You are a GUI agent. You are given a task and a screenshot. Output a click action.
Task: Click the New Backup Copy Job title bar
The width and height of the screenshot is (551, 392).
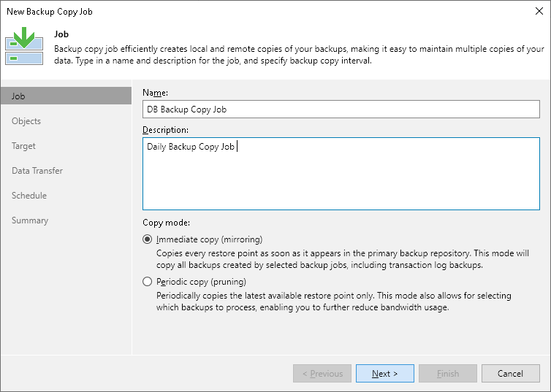click(219, 12)
